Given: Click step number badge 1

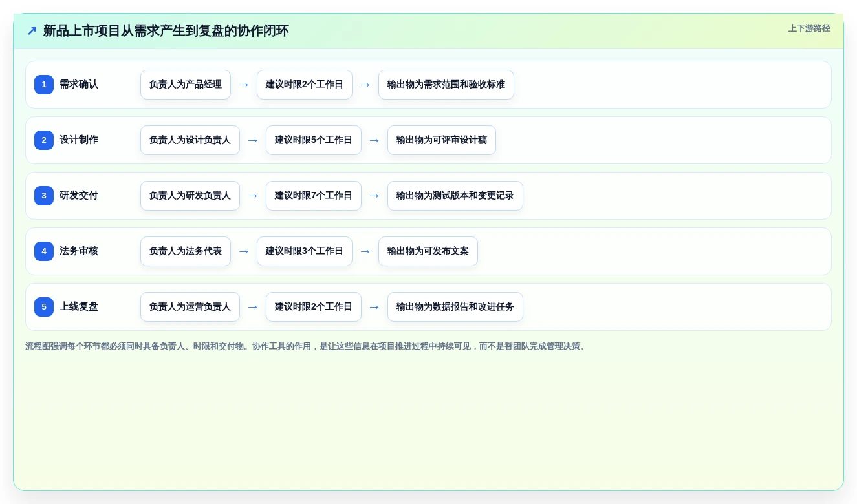Looking at the screenshot, I should tap(44, 85).
